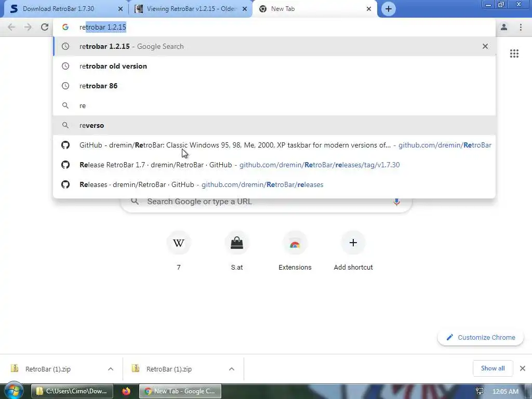Viewport: 532px width, 399px height.
Task: Select the 'reverso' search suggestion
Action: 274,125
